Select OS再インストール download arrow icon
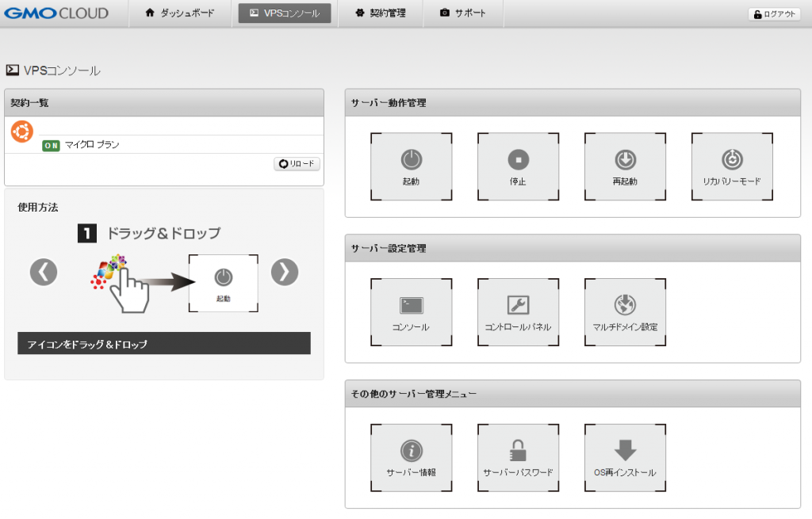 625,457
